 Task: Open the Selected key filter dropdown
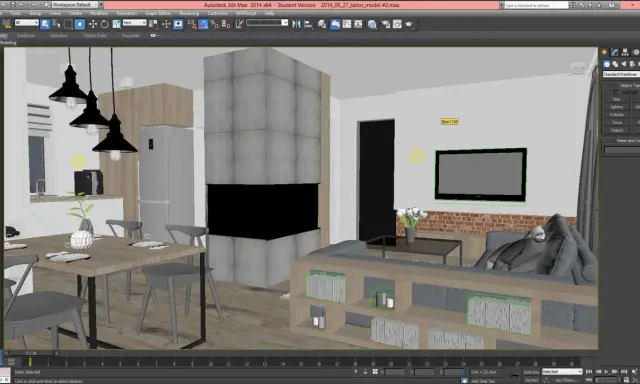tap(562, 372)
